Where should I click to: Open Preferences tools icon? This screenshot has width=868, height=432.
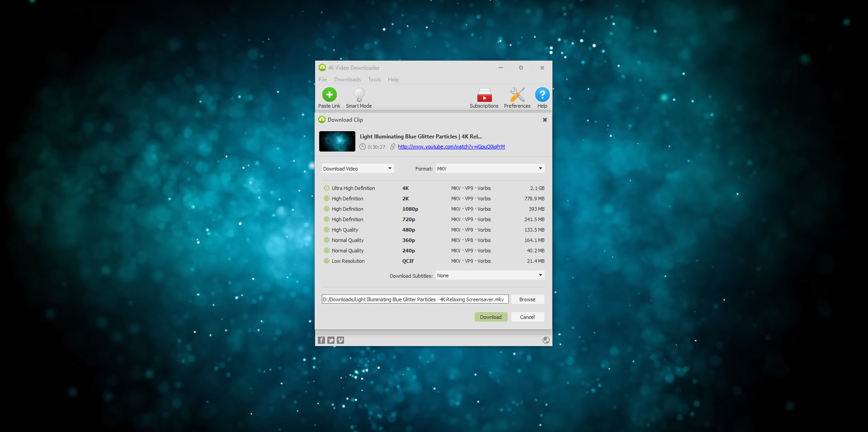(517, 95)
